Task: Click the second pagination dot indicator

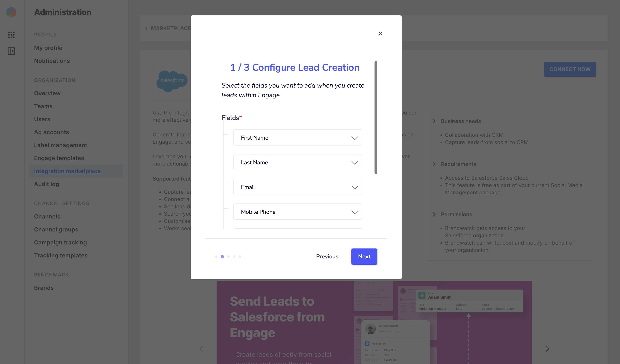Action: click(222, 256)
